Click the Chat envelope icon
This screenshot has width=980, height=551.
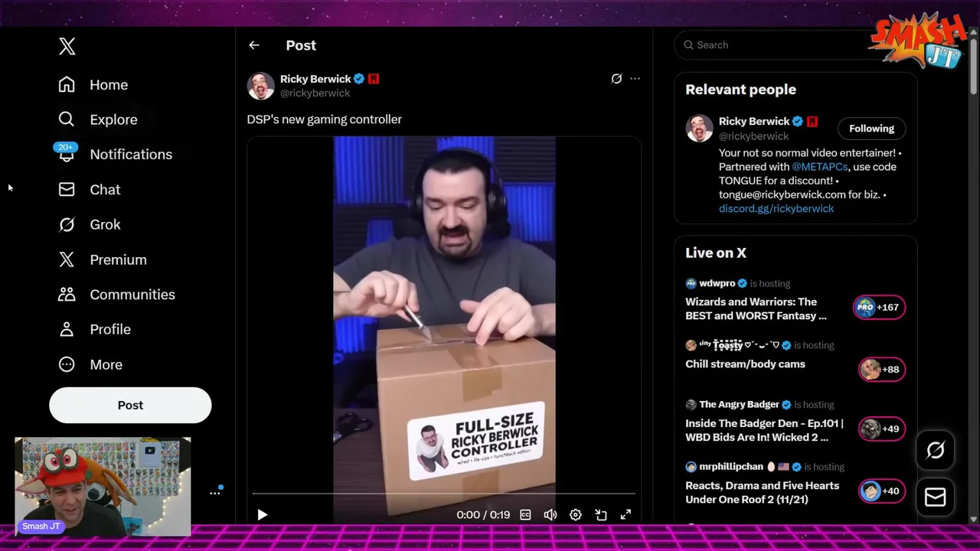click(67, 190)
